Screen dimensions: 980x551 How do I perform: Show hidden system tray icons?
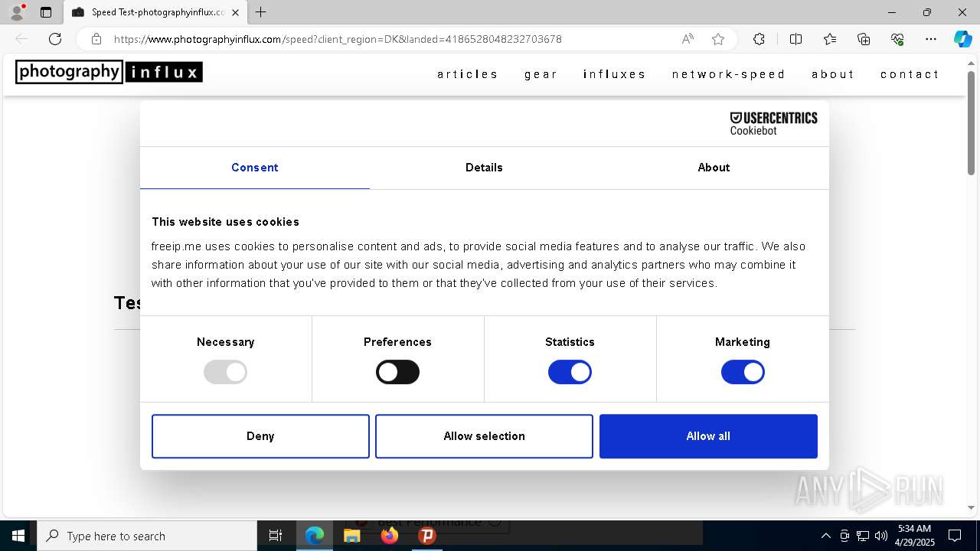(x=825, y=536)
